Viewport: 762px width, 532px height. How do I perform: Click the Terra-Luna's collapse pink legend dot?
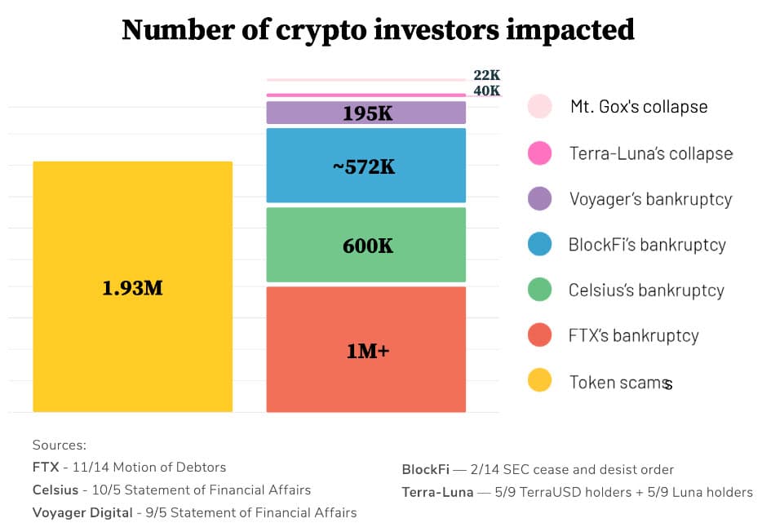(539, 153)
